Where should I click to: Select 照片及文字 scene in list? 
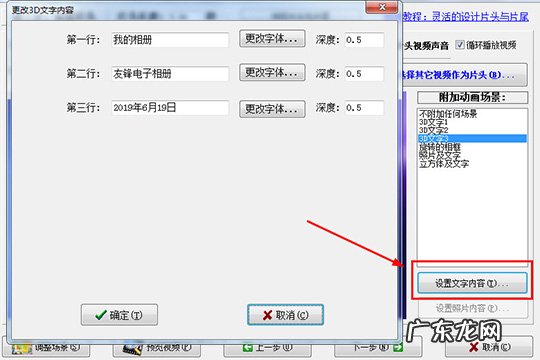(x=439, y=155)
